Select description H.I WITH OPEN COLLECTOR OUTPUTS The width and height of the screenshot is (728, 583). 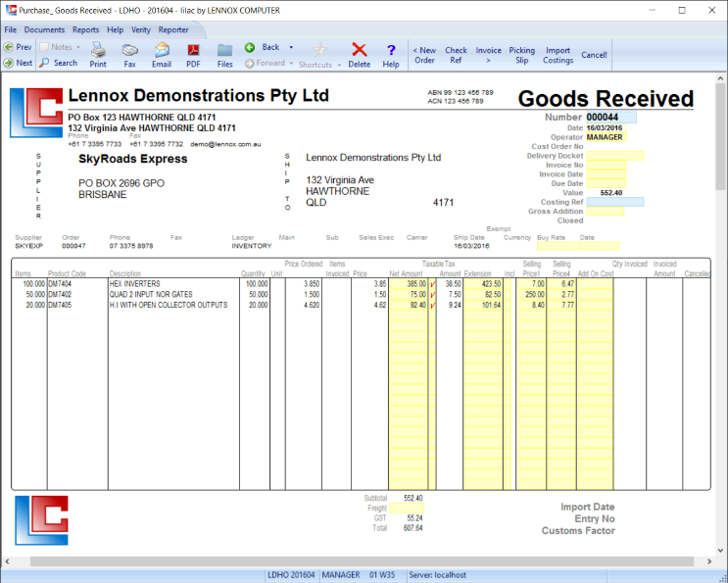click(169, 305)
